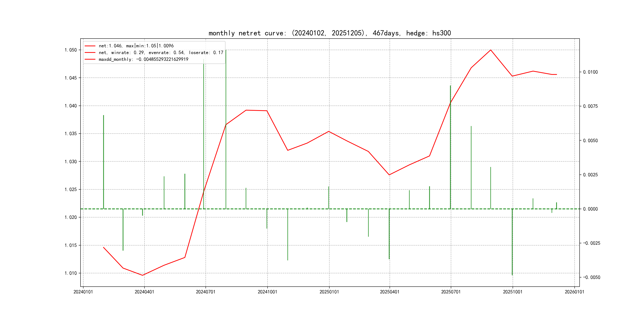The height and width of the screenshot is (322, 644).
Task: Click the 0.0100 right axis tick label
Action: tap(590, 72)
